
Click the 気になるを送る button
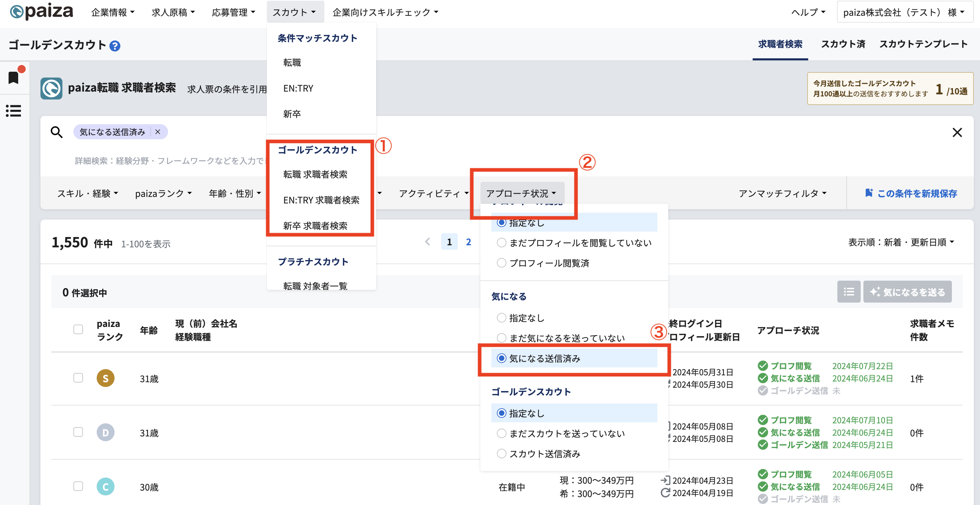907,292
